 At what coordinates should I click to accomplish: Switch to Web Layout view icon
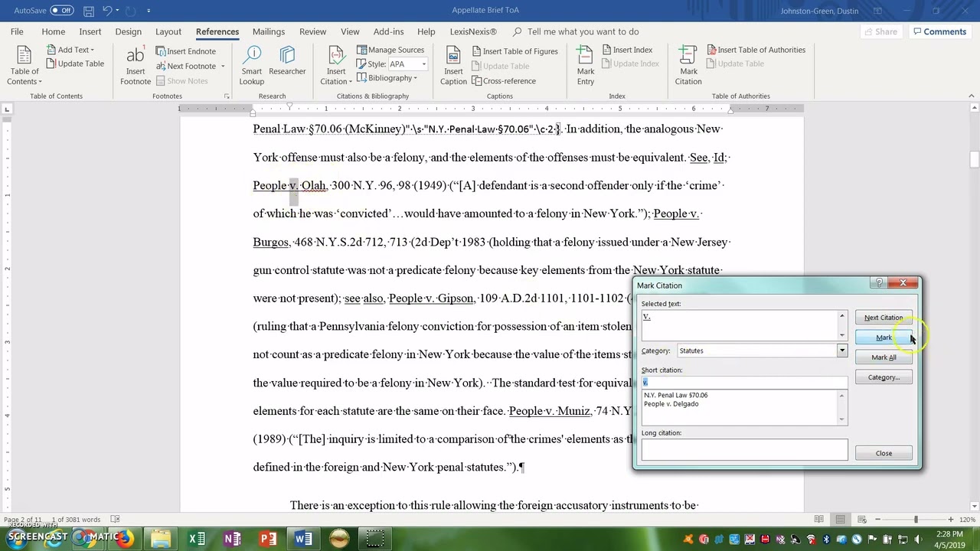tap(864, 520)
